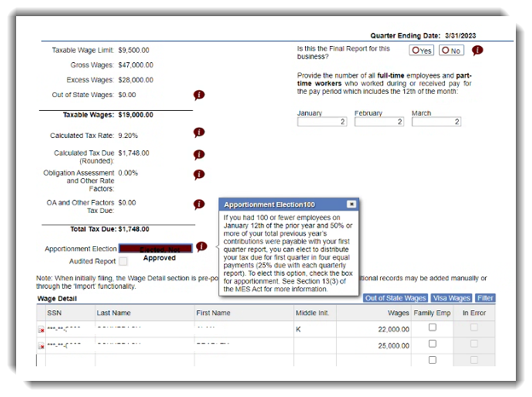Delete wage row with 25,000.00 wages
The height and width of the screenshot is (397, 532).
coord(42,346)
